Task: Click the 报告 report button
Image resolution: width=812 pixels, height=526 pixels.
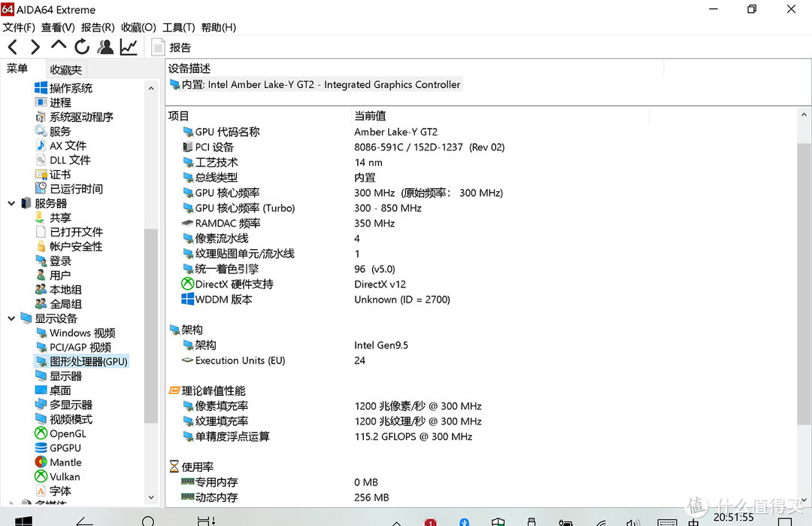Action: click(x=171, y=47)
